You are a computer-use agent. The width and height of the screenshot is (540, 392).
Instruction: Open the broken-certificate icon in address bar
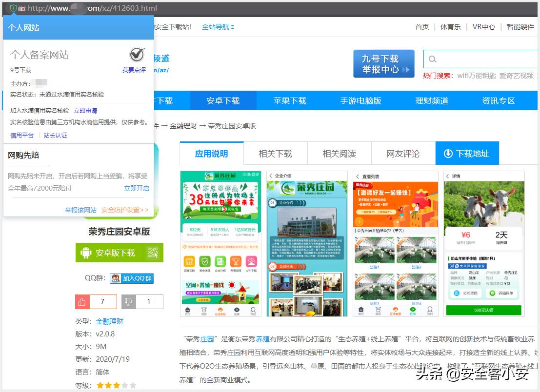click(21, 8)
